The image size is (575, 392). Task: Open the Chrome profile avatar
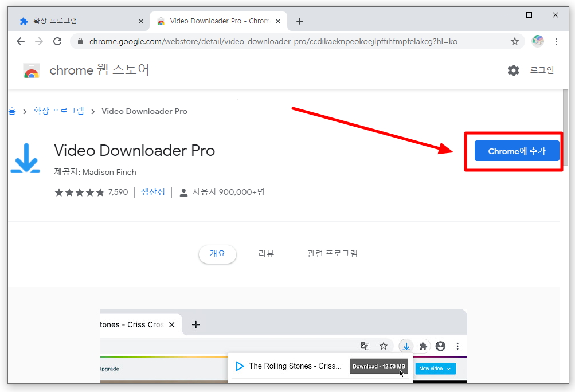pyautogui.click(x=538, y=41)
